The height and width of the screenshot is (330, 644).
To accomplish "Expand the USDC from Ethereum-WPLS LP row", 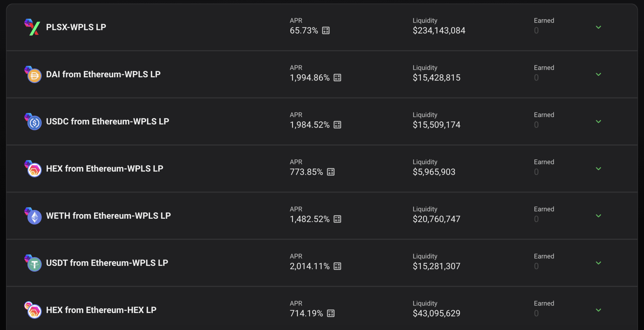I will click(x=598, y=122).
